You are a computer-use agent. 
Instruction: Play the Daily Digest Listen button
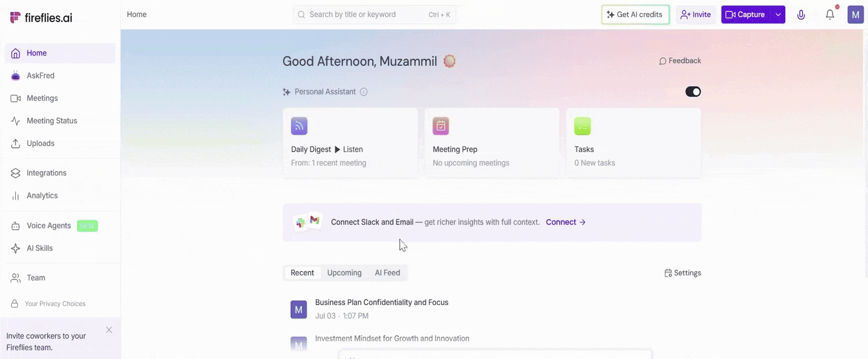[x=349, y=149]
